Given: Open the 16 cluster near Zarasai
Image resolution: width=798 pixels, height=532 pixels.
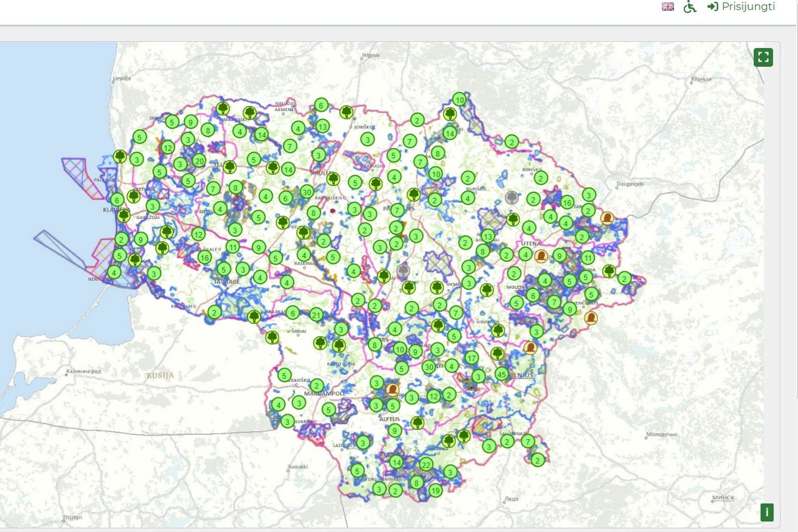Looking at the screenshot, I should pos(567,202).
